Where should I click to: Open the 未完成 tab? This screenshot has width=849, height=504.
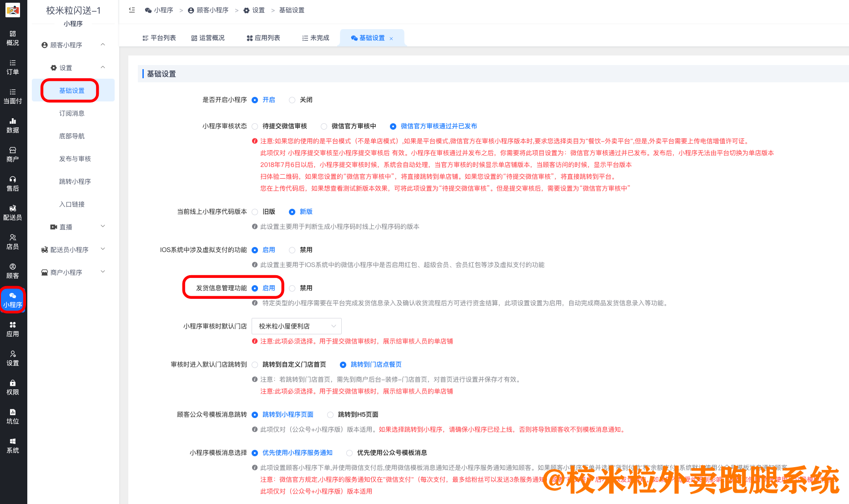(x=315, y=38)
